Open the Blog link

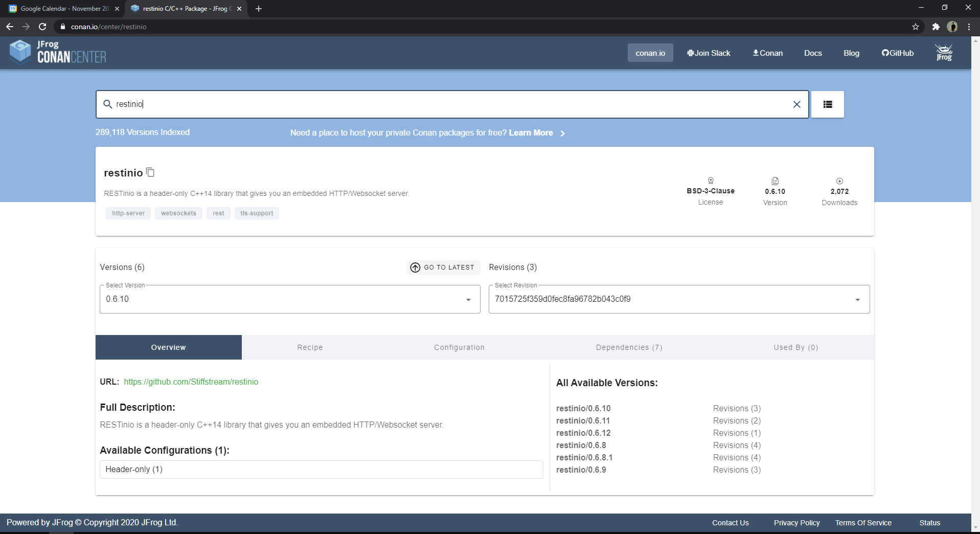click(x=851, y=53)
